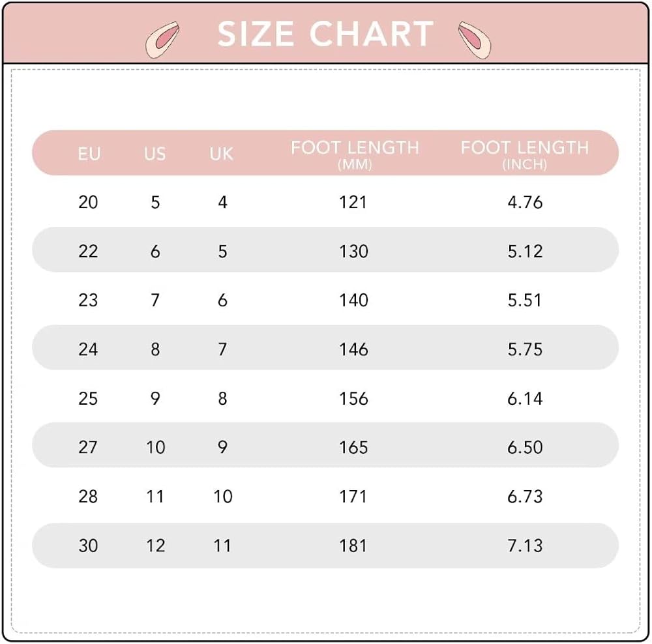The height and width of the screenshot is (644, 652).
Task: Click the 171 mm value
Action: click(x=353, y=497)
